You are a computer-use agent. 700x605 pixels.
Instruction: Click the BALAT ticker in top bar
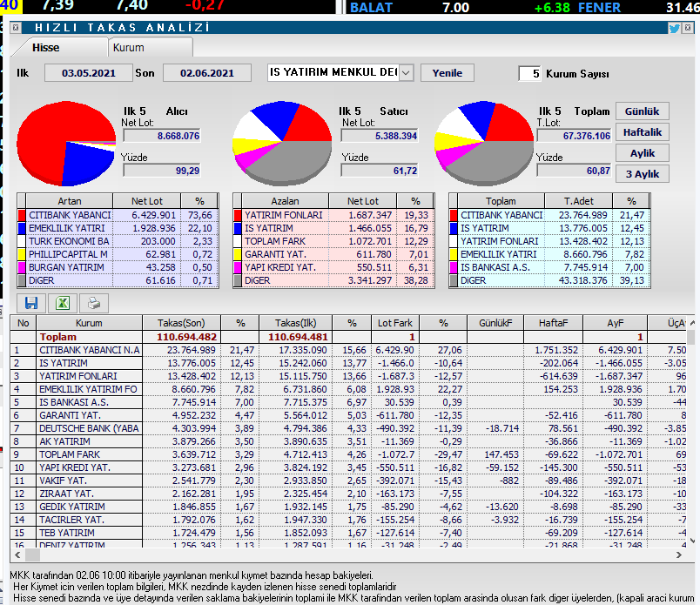(x=371, y=7)
